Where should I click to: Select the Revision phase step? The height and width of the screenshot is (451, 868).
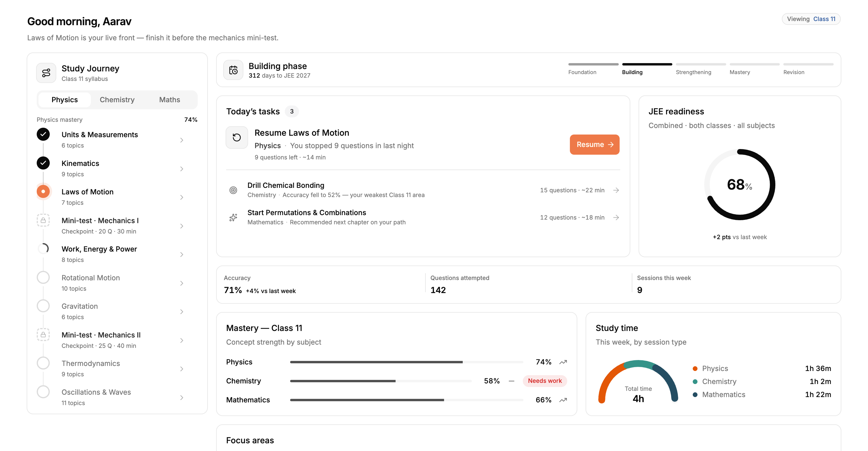click(x=808, y=69)
